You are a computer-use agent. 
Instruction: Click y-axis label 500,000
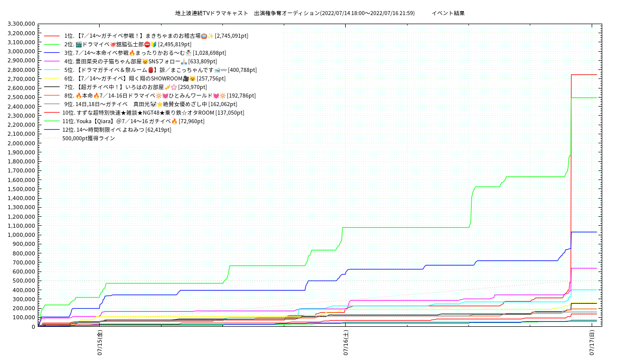[24, 281]
